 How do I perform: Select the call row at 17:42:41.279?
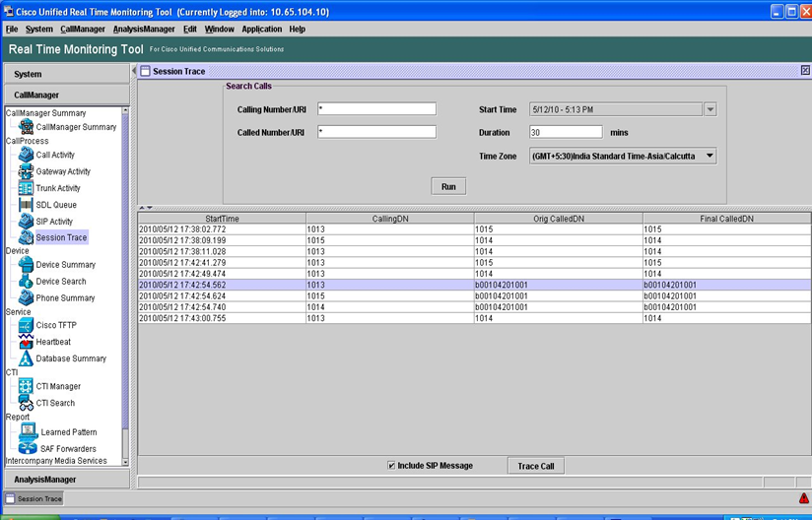474,263
